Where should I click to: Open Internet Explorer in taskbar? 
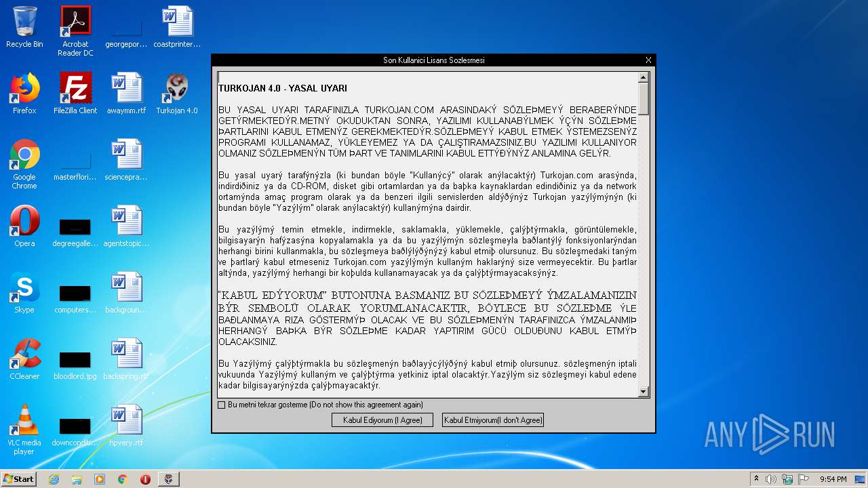tap(54, 479)
